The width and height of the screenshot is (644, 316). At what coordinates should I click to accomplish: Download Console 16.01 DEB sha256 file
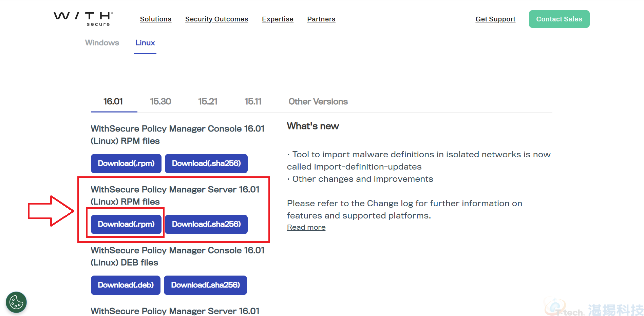[205, 285]
